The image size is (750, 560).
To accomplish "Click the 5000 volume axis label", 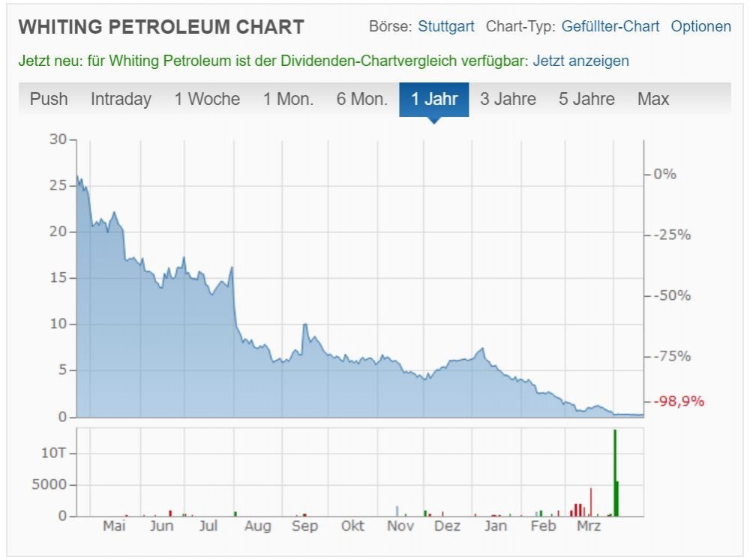I will pyautogui.click(x=49, y=484).
